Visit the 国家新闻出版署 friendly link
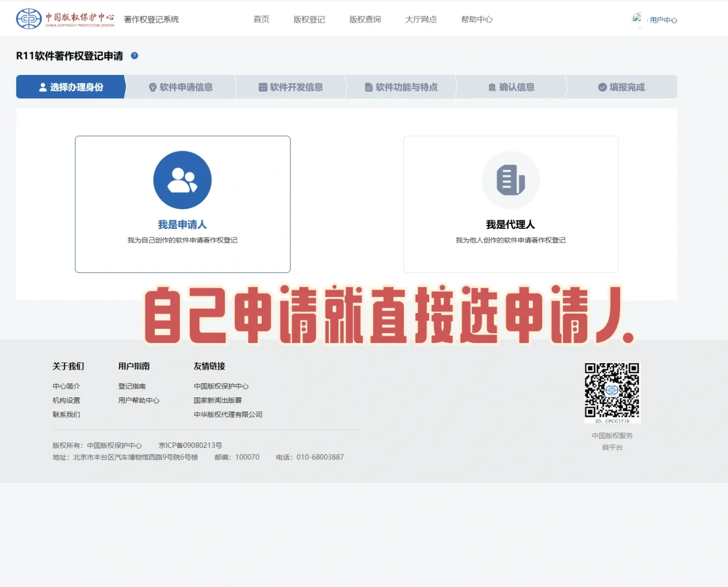The image size is (728, 587). (218, 400)
